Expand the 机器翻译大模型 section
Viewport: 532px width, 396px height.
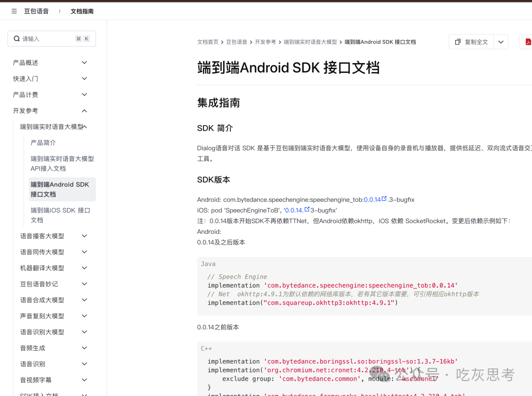point(85,268)
